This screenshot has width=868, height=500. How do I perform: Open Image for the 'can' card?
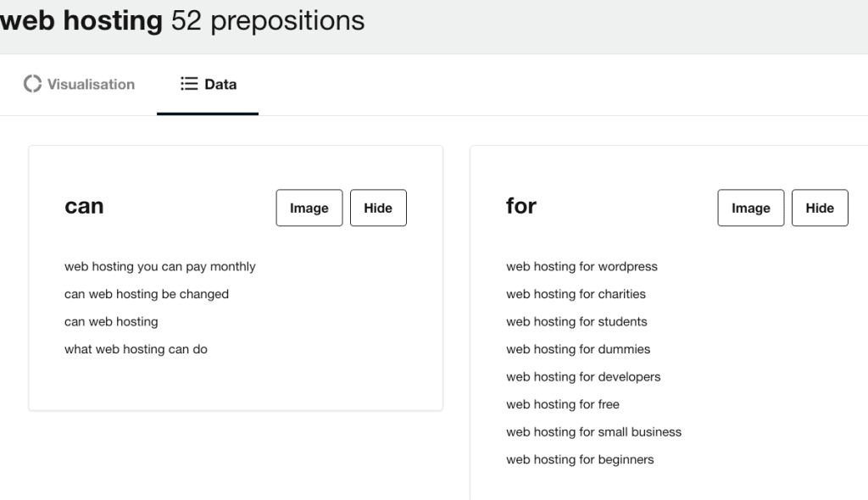[x=309, y=208]
